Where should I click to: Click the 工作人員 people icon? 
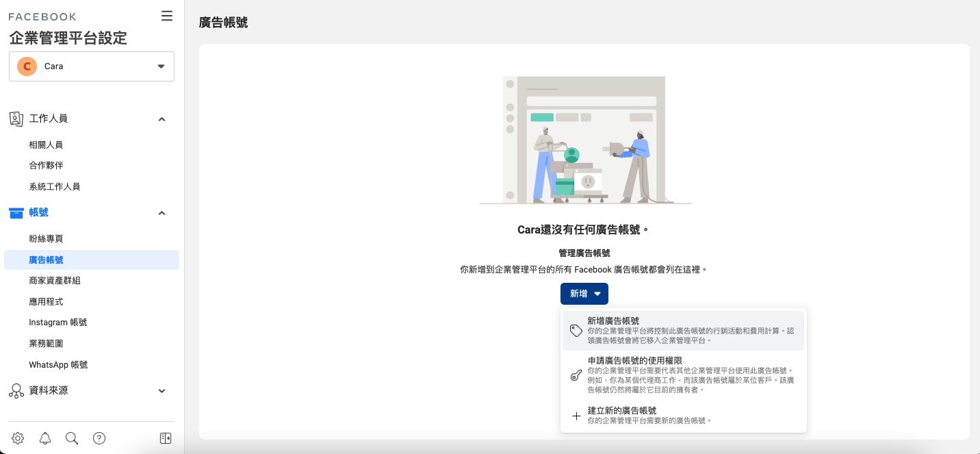tap(16, 118)
